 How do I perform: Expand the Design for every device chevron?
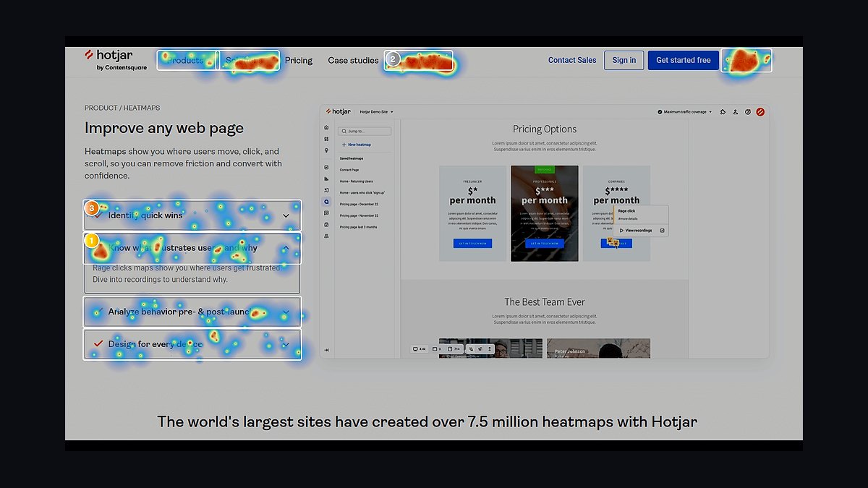tap(286, 344)
